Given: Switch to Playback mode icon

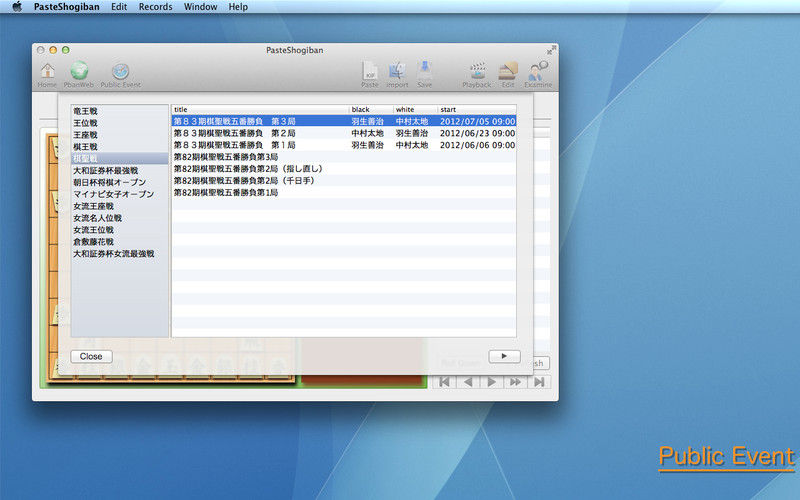Looking at the screenshot, I should (477, 74).
